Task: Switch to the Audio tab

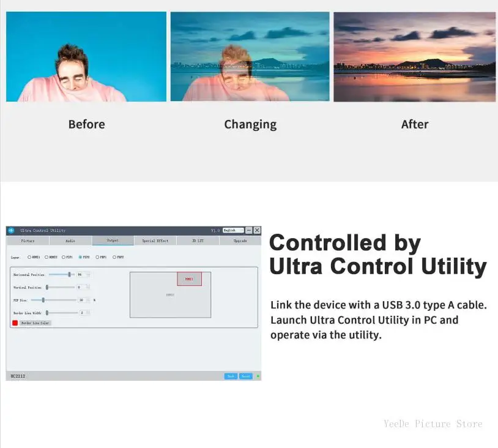Action: tap(70, 241)
